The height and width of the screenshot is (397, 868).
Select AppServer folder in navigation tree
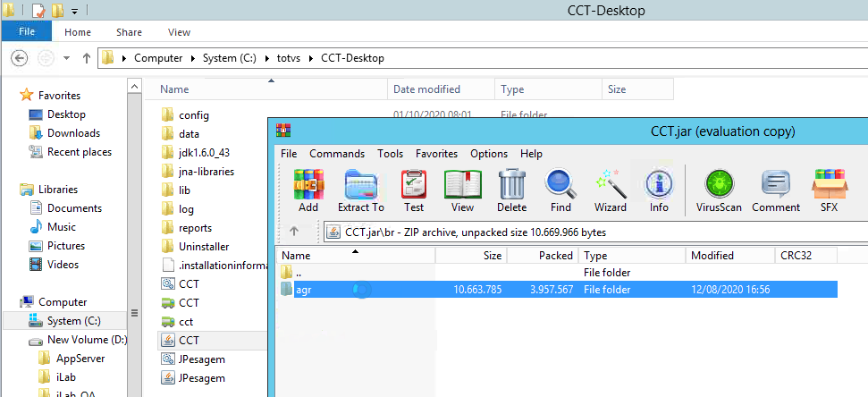(x=72, y=359)
